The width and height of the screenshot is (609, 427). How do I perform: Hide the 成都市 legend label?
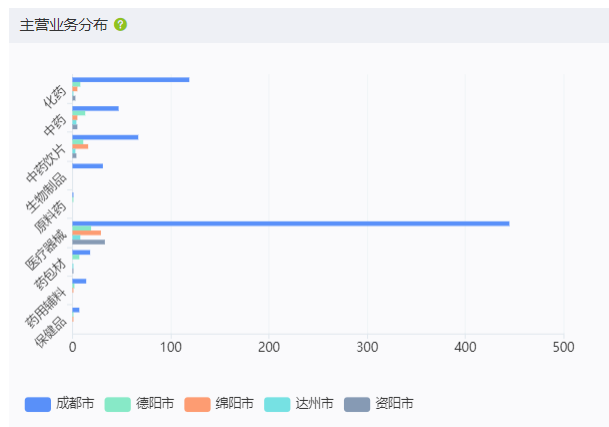click(75, 403)
